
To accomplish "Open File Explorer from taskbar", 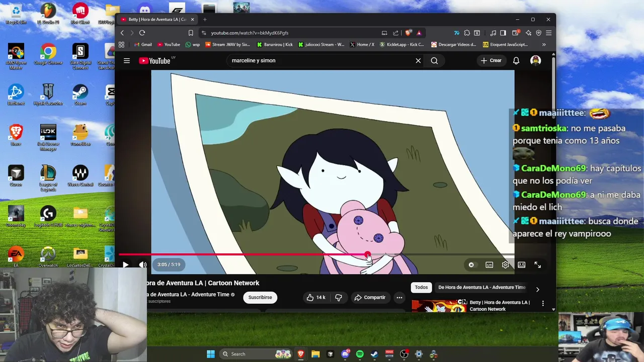I will pos(315,354).
